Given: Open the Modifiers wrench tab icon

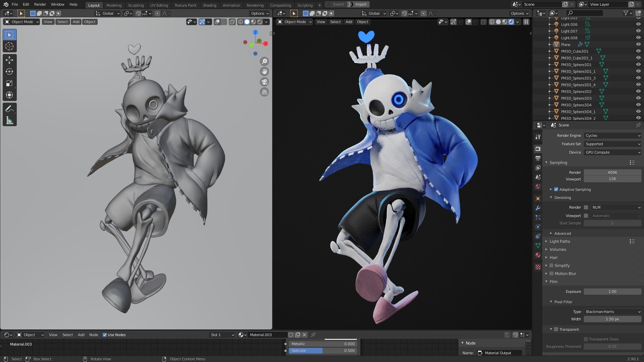Looking at the screenshot, I should (x=538, y=208).
